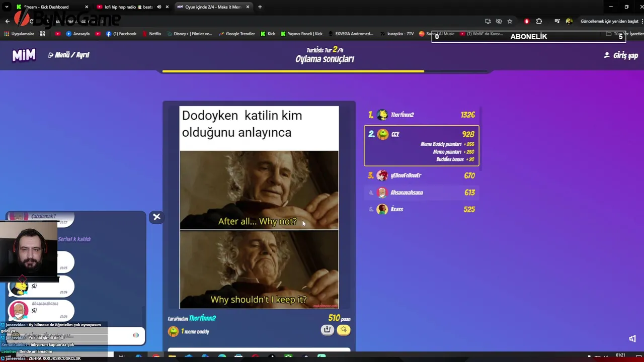This screenshot has height=362, width=644.
Task: Open the Netflix bookmark
Action: [151, 34]
